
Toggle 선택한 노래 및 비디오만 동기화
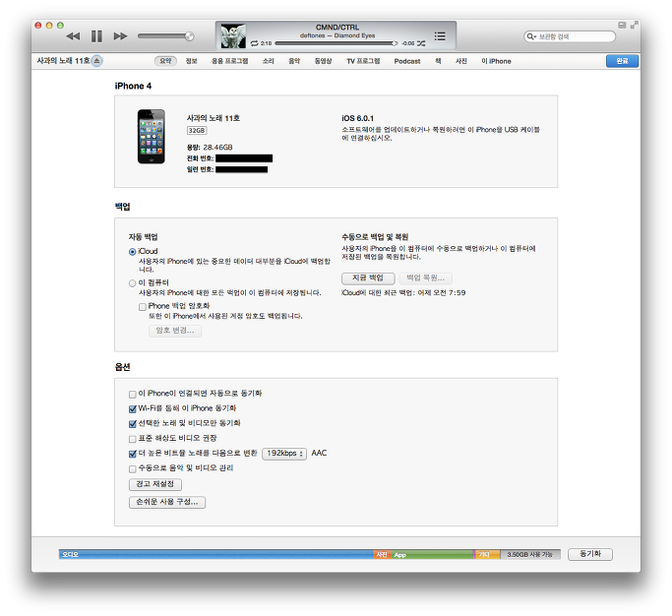point(133,423)
